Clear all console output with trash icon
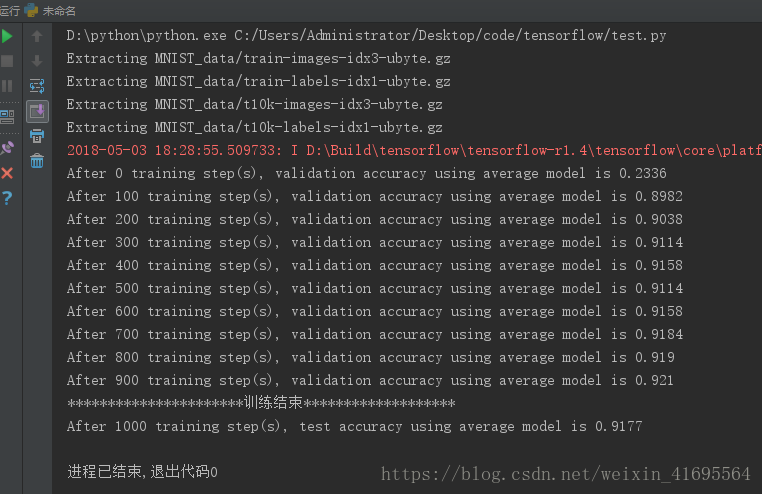762x494 pixels. click(x=37, y=161)
